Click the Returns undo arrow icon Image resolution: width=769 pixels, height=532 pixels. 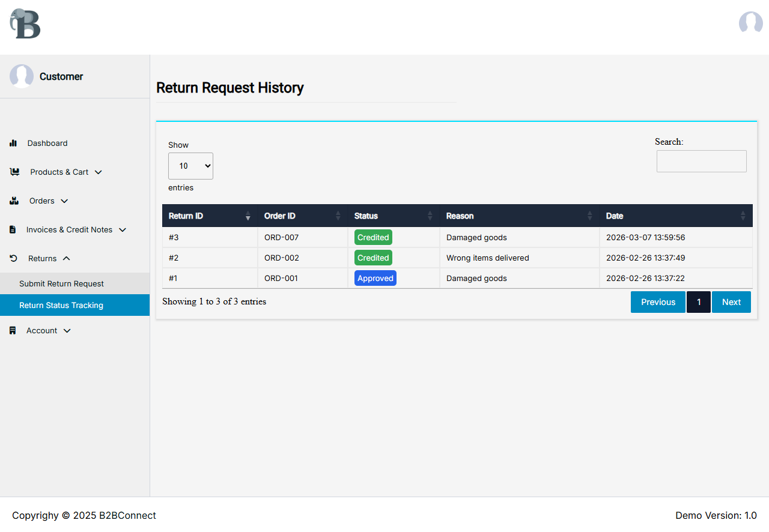tap(14, 258)
